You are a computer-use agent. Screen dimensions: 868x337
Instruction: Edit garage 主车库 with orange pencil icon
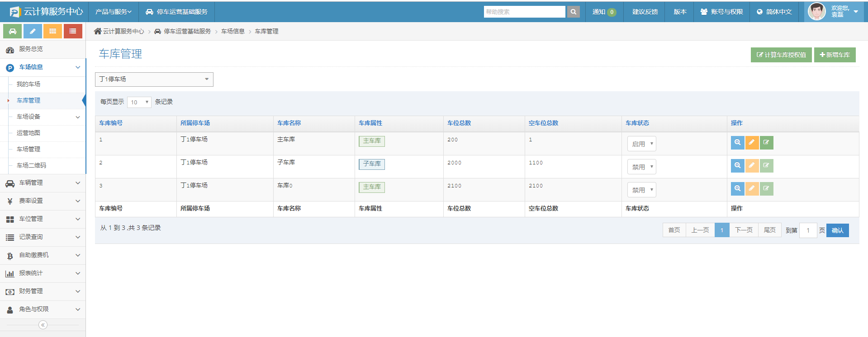tap(752, 143)
